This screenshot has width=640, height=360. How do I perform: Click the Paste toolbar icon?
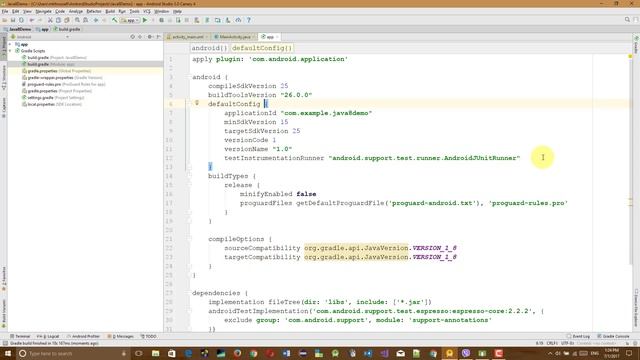click(67, 20)
